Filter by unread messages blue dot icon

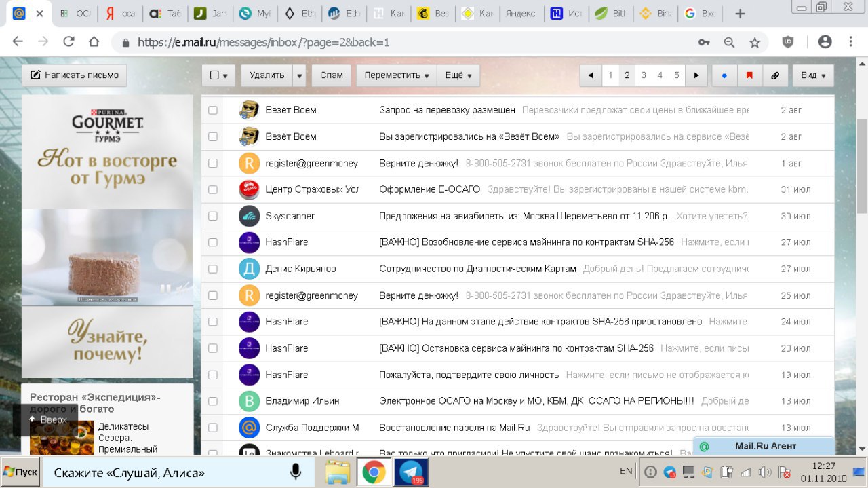(724, 75)
